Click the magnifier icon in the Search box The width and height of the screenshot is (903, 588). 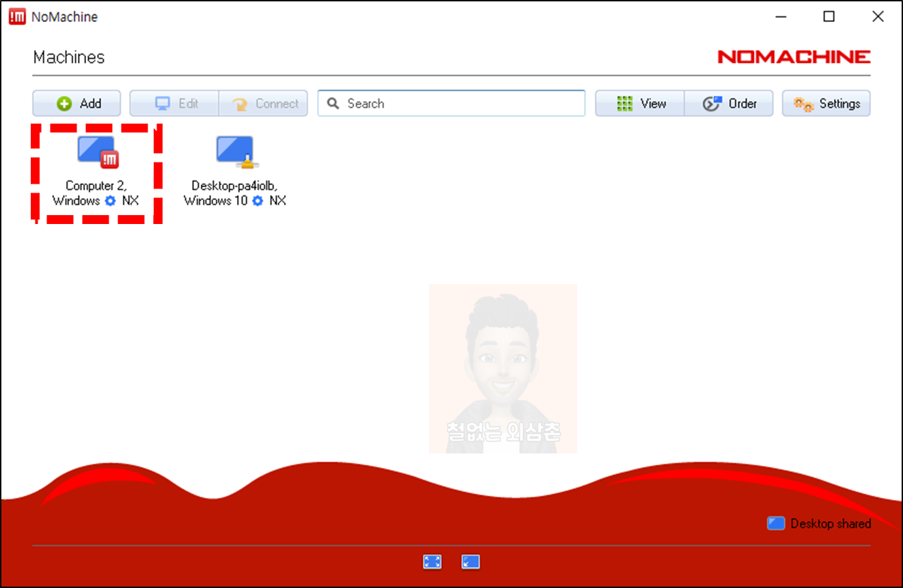(333, 104)
